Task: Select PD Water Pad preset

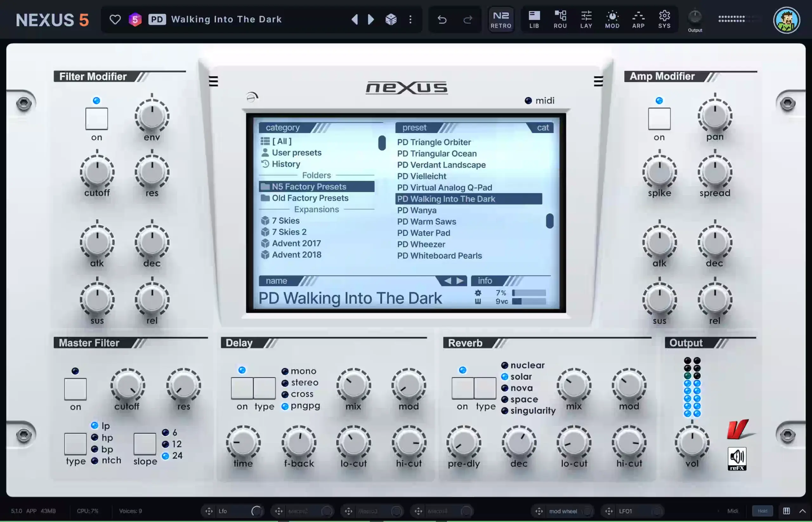Action: [x=423, y=233]
